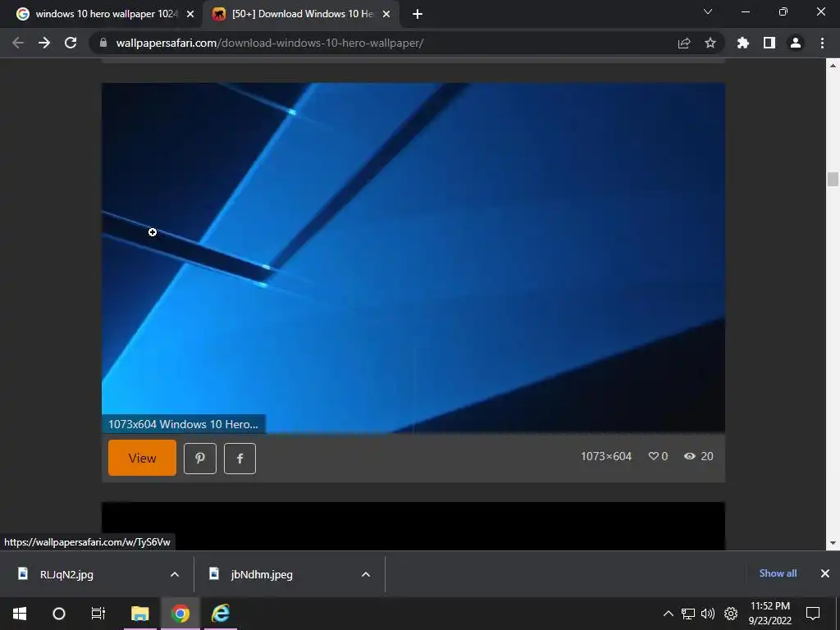840x630 pixels.
Task: Launch Internet Explorer from the taskbar
Action: coord(220,614)
